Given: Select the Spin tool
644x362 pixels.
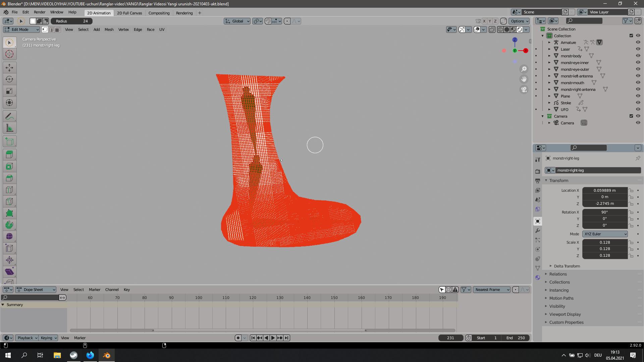Looking at the screenshot, I should click(9, 225).
